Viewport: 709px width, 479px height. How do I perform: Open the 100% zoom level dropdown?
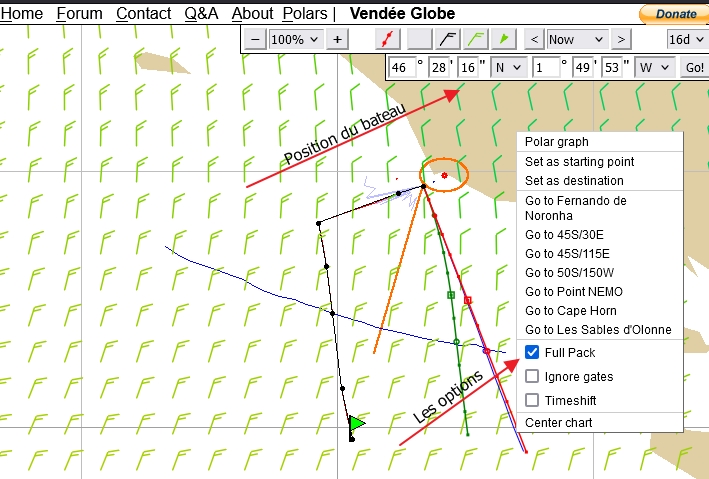(x=296, y=39)
